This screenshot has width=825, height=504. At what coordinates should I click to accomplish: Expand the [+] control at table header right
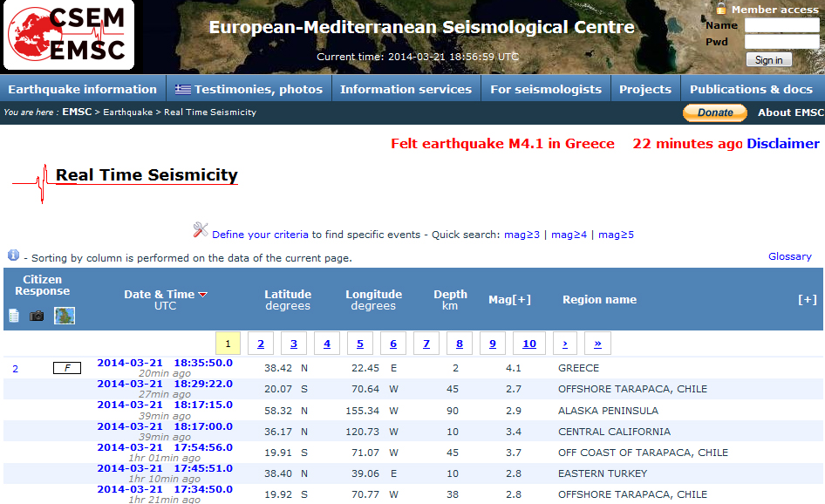point(808,300)
